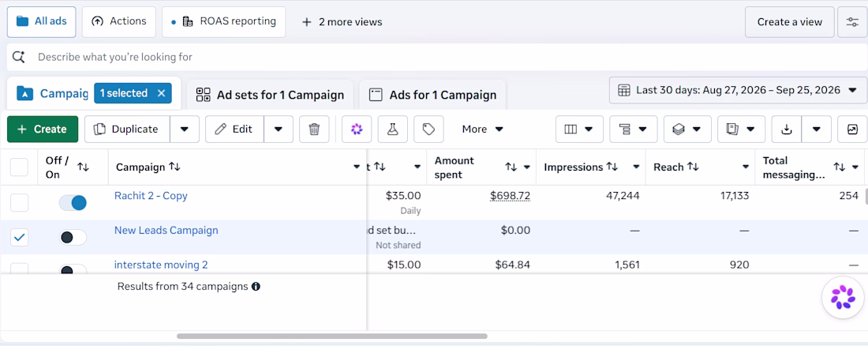The image size is (868, 346).
Task: Turn off Rachit 2 - Copy campaign toggle
Action: pos(73,203)
